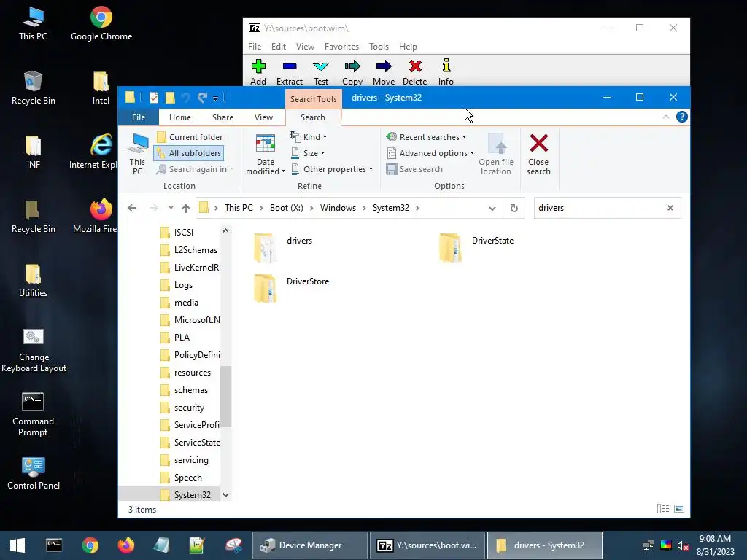Click the Extract icon in 7-Zip toolbar
Screen dimensions: 747x560
289,72
